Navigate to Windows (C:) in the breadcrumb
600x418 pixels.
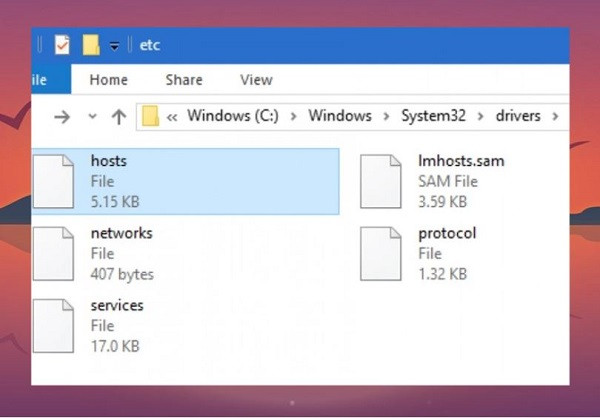(x=233, y=117)
